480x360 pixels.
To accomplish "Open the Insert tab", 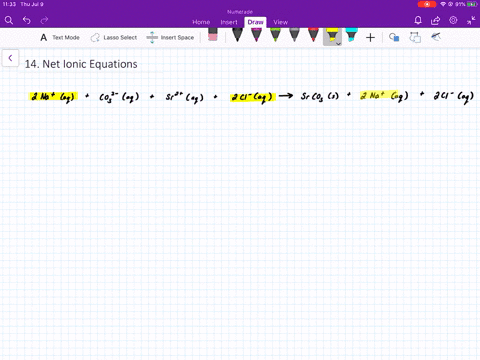I will (229, 22).
